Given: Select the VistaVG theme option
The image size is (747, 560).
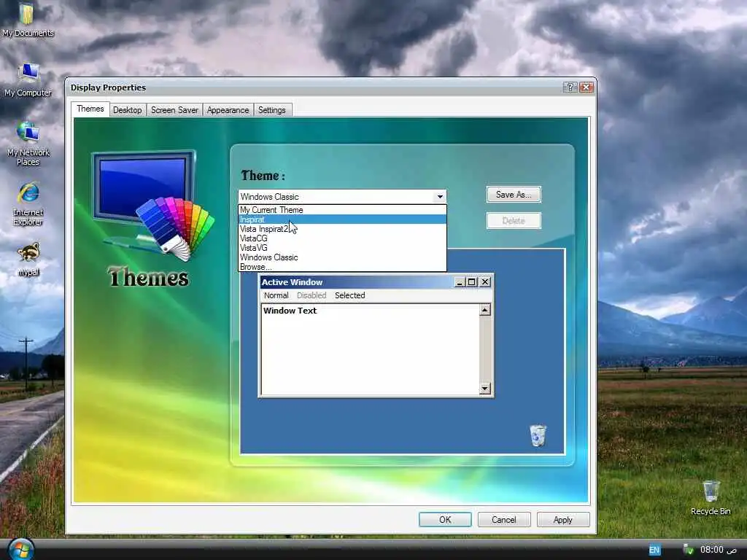Looking at the screenshot, I should coord(342,248).
